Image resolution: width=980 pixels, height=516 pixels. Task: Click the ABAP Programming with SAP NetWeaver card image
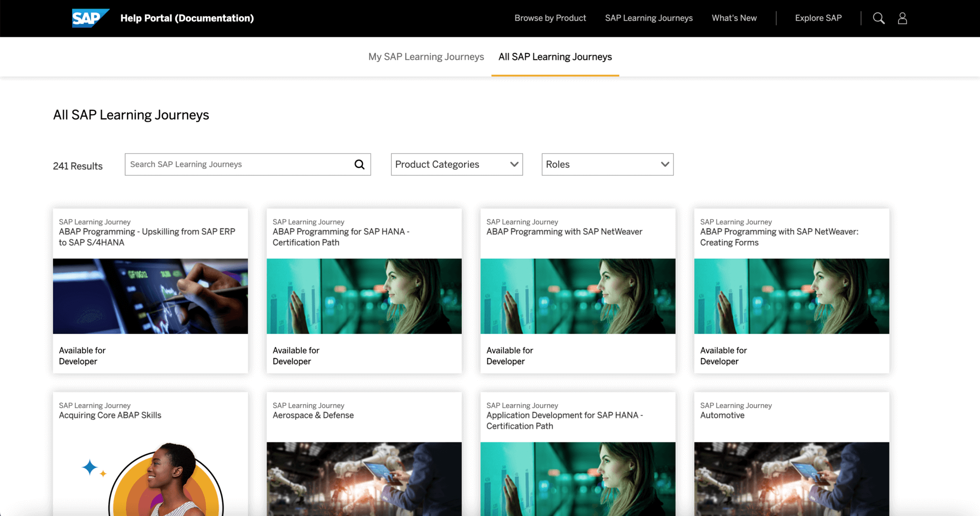(x=578, y=296)
